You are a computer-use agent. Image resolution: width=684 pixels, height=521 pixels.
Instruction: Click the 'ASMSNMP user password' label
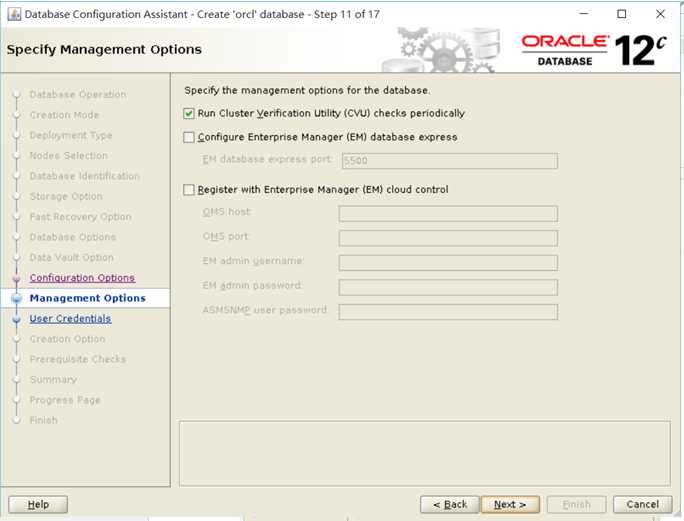point(264,310)
